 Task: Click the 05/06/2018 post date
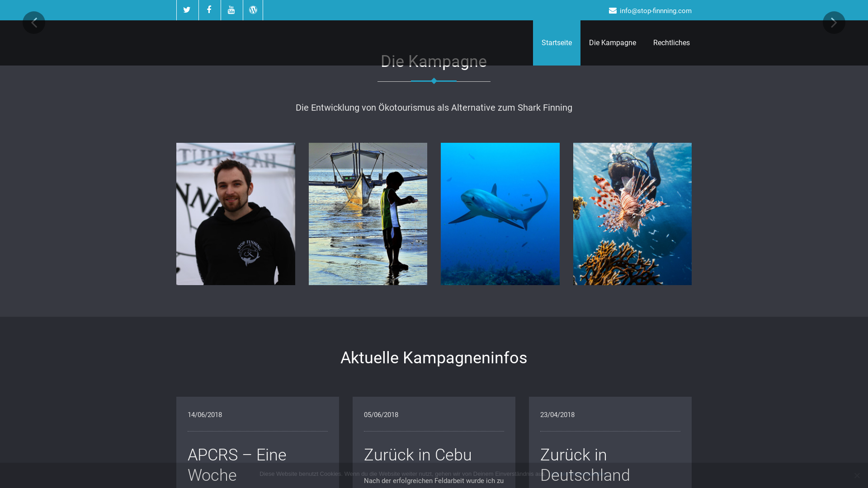(x=381, y=415)
